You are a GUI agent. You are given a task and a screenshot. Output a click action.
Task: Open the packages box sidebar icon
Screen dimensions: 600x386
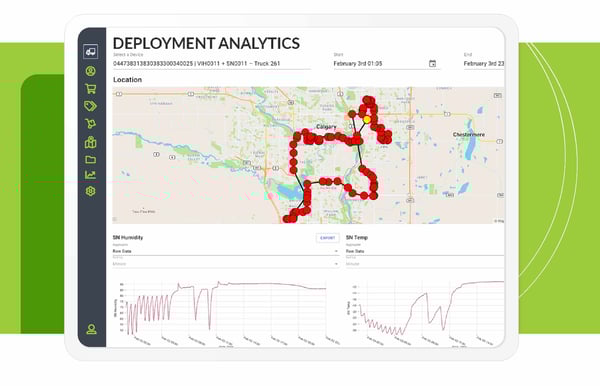(91, 142)
